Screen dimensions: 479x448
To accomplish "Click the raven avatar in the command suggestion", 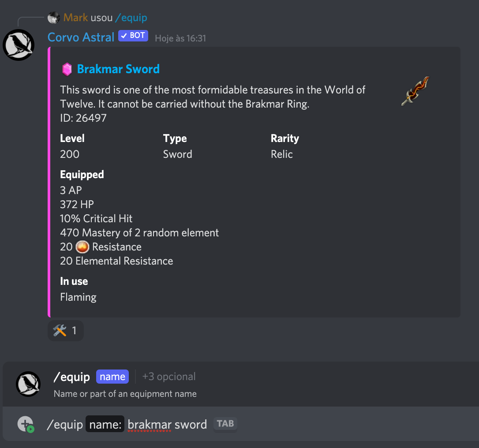I will pyautogui.click(x=29, y=384).
